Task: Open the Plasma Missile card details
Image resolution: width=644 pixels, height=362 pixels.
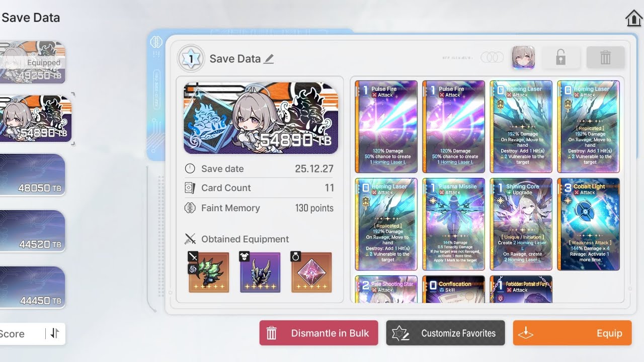Action: 454,224
